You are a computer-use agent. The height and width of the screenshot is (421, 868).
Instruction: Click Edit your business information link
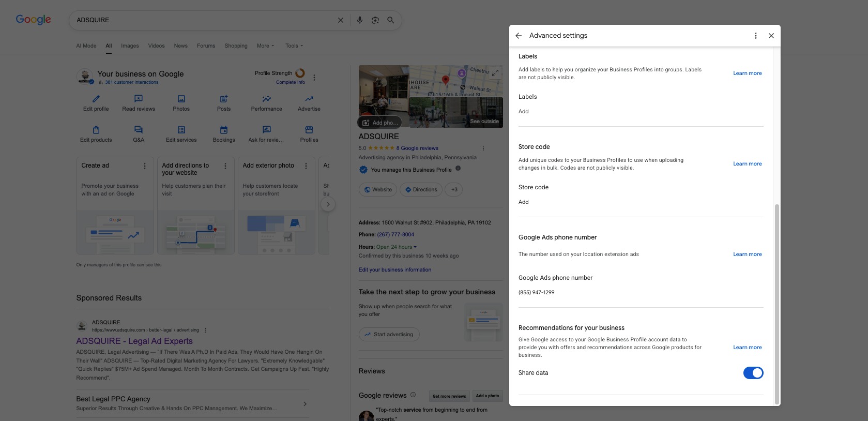[x=395, y=270]
